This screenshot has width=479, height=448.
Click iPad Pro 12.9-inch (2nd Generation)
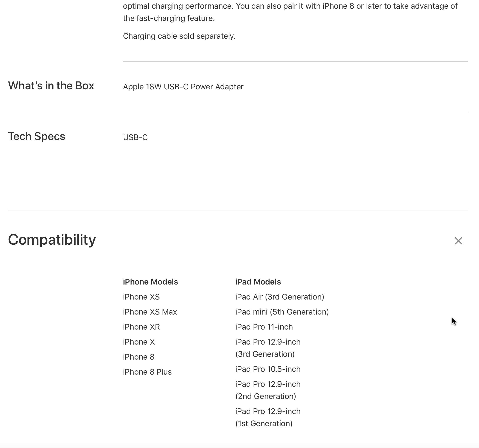click(268, 390)
